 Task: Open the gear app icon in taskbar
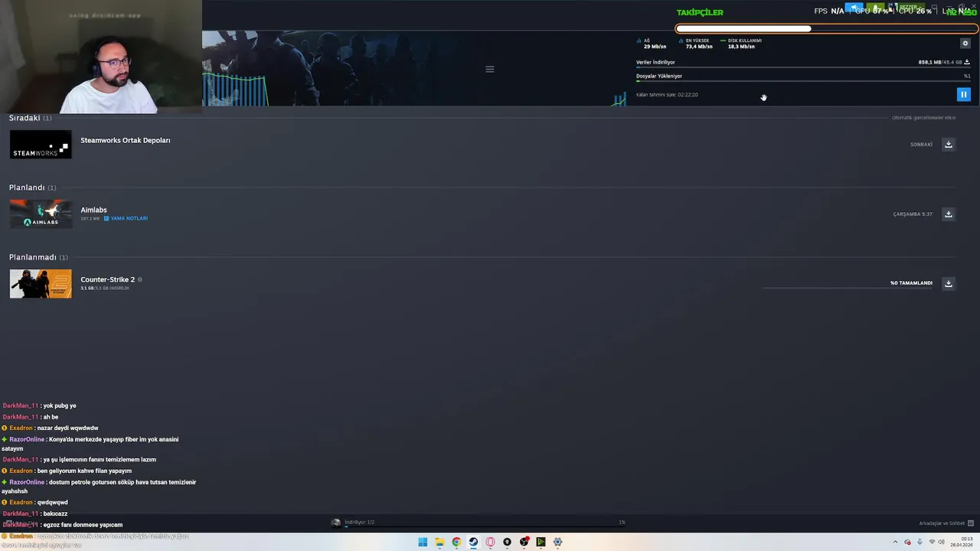coord(557,542)
